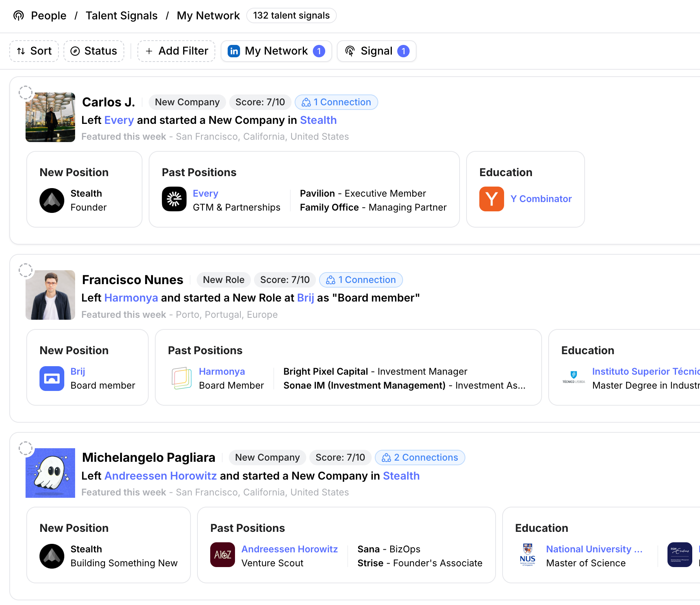Screen dimensions: 700x605
Task: Go to My Network in breadcrumb
Action: tap(208, 15)
